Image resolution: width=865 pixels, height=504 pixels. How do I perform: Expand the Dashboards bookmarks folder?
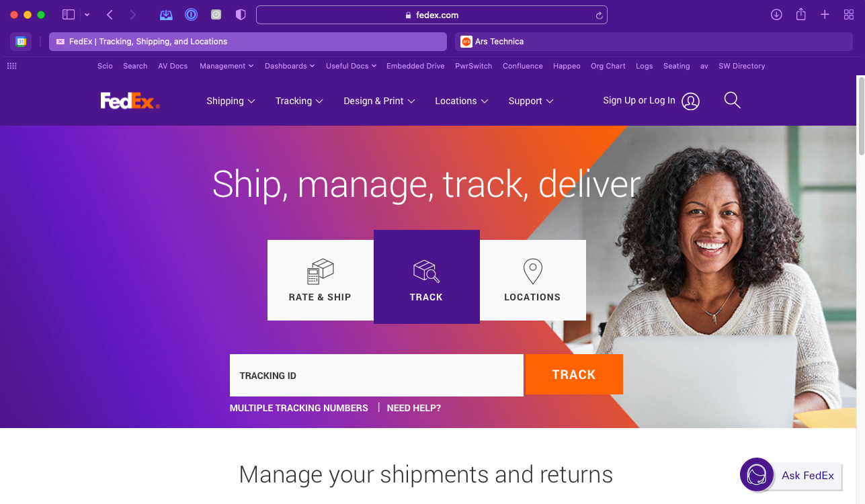pyautogui.click(x=290, y=66)
